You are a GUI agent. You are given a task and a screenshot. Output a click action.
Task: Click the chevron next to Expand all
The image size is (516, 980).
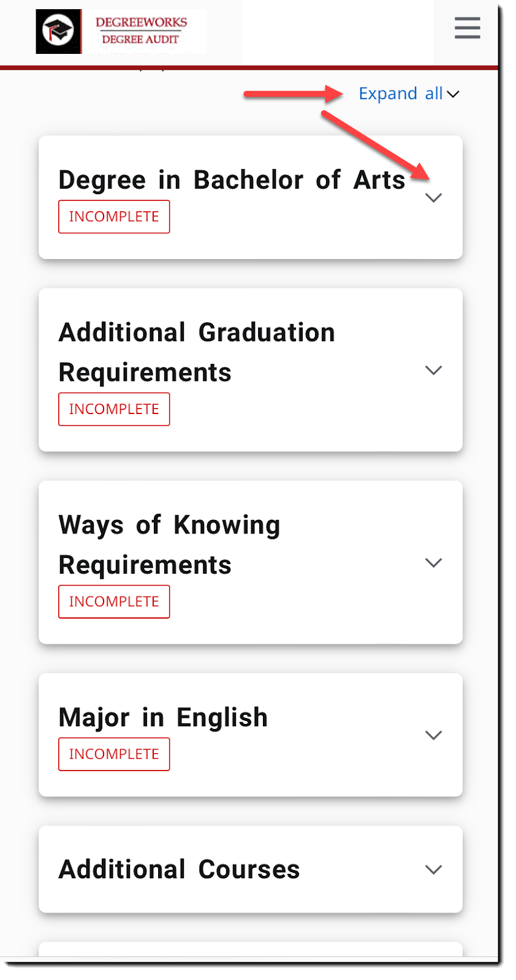pyautogui.click(x=453, y=94)
